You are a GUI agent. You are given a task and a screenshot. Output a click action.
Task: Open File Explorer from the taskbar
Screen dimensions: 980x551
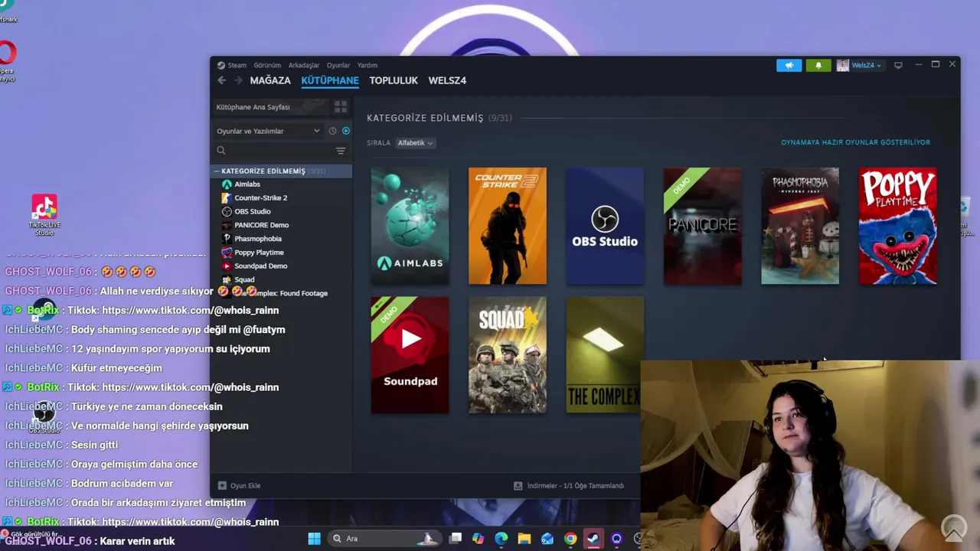[524, 539]
